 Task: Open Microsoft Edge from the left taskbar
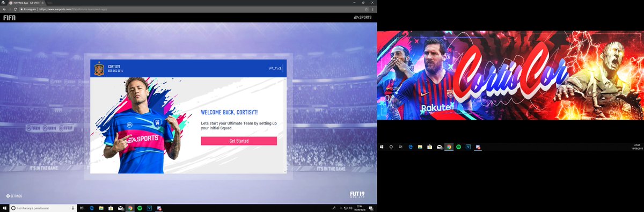[92, 208]
